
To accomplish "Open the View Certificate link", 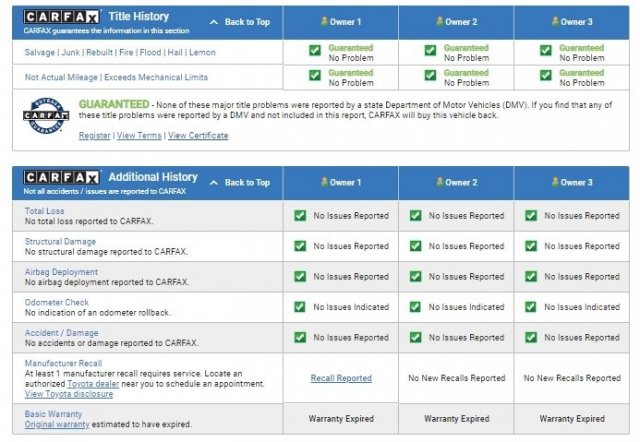I will [x=198, y=135].
